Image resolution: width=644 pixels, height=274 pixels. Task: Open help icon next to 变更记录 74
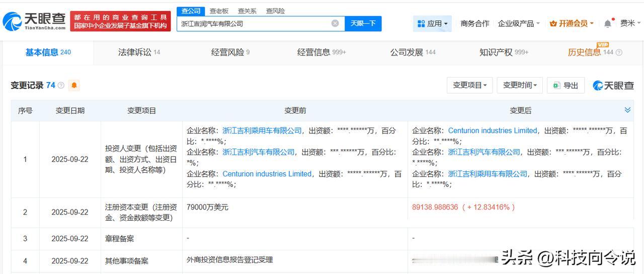click(x=61, y=86)
